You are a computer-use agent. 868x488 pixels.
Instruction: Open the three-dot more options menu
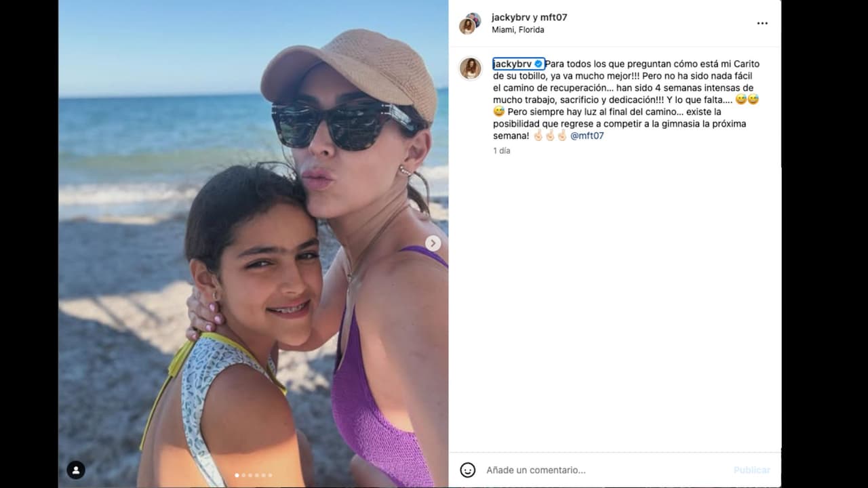(762, 23)
